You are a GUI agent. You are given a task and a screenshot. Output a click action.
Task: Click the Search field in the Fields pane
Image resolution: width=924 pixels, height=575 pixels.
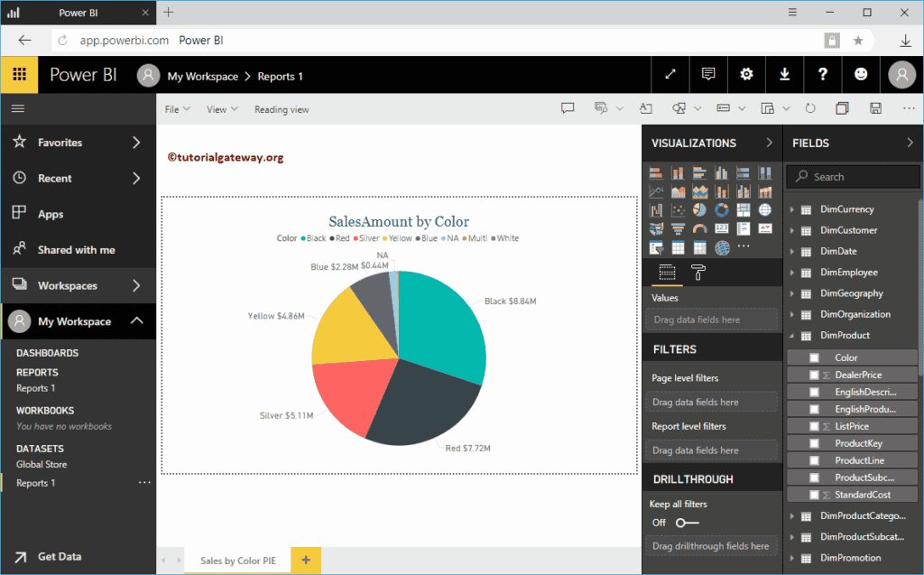[852, 176]
